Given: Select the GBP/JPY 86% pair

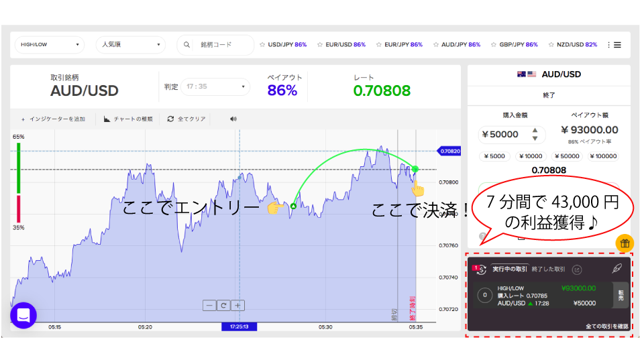Looking at the screenshot, I should [519, 45].
